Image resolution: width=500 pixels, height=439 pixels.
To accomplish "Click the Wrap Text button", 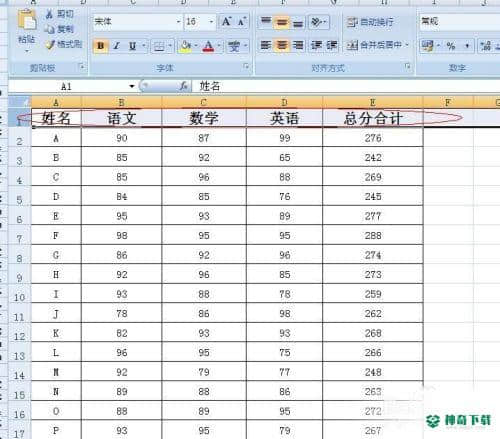I will pos(370,22).
